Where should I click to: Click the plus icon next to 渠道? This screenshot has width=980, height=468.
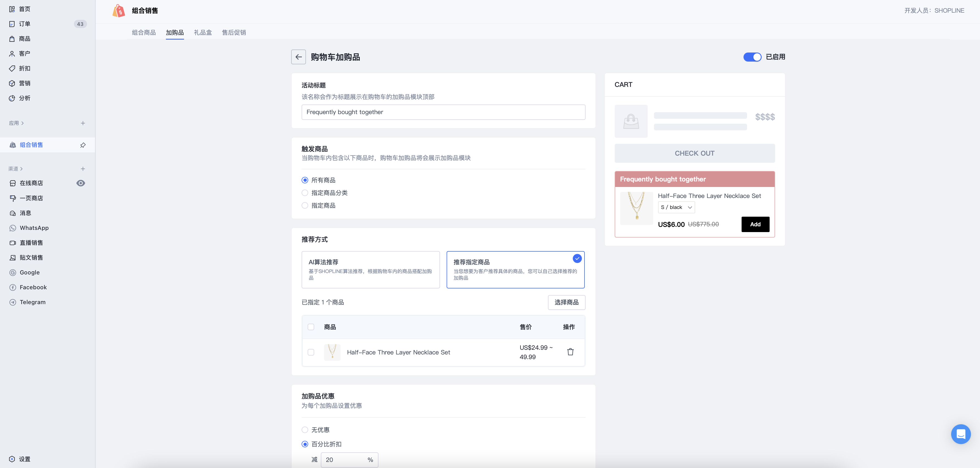click(x=83, y=169)
